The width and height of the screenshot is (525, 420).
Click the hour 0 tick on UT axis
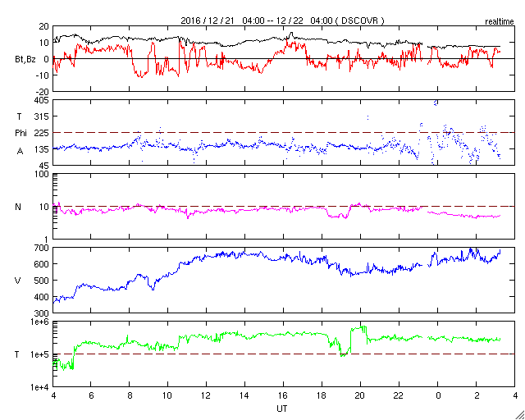pyautogui.click(x=437, y=396)
